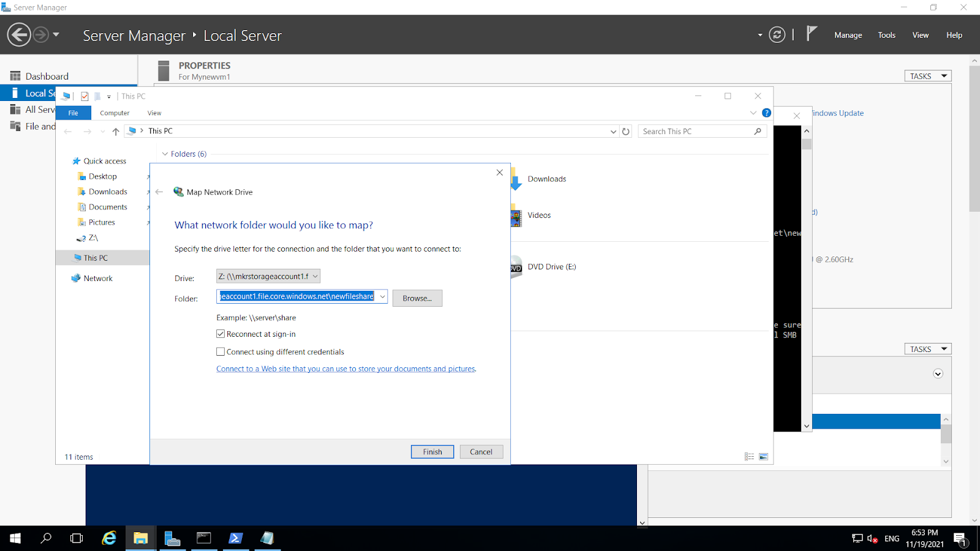Open the File tab in Explorer

[73, 113]
